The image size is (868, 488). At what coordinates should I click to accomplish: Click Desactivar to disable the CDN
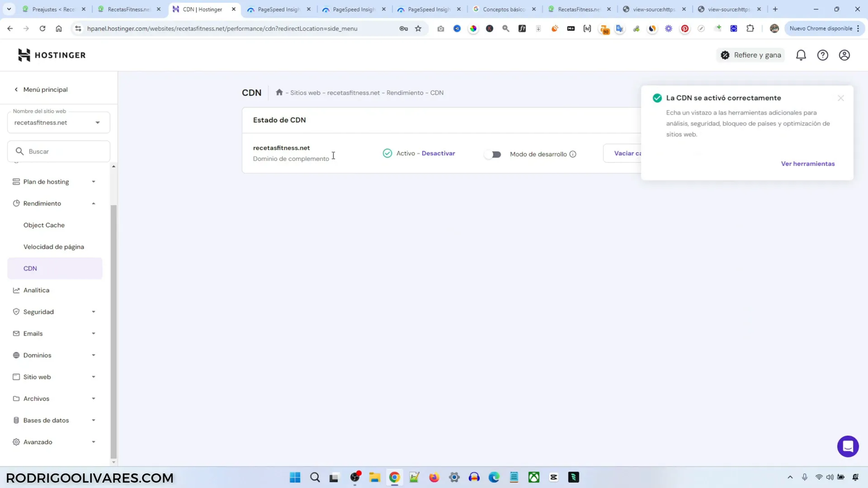(439, 153)
